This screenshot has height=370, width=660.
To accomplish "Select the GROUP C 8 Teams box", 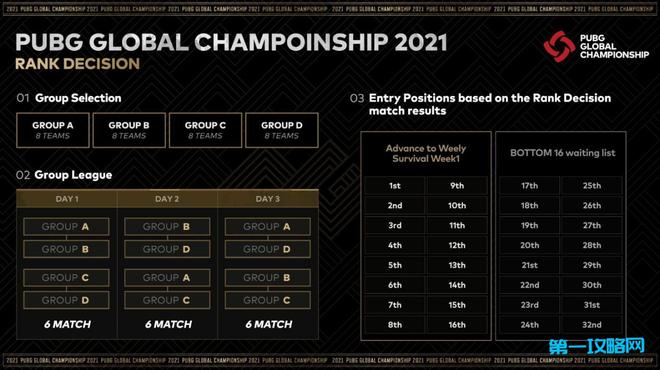I will (205, 130).
